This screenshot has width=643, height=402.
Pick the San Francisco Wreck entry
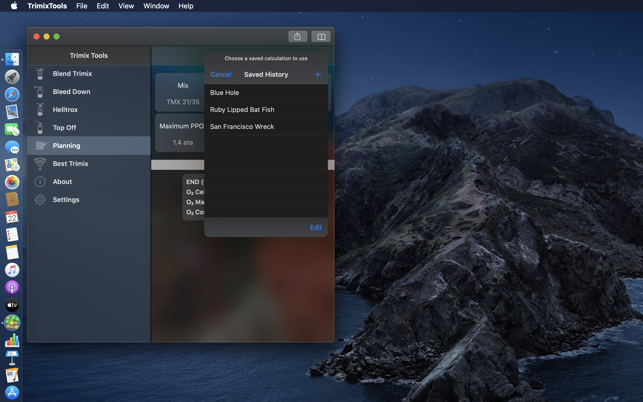[266, 127]
